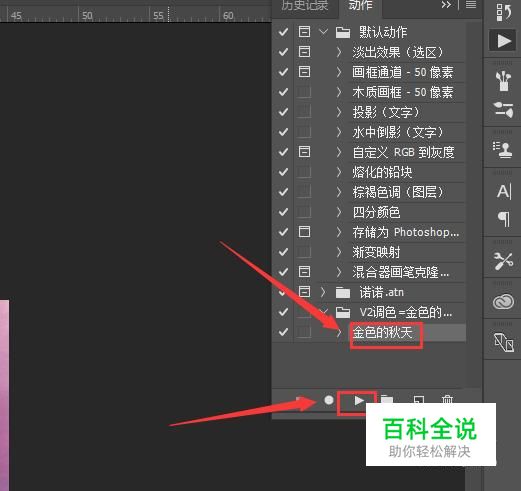Select the 棕褐色调（图层）action name
The image size is (521, 491).
[398, 192]
